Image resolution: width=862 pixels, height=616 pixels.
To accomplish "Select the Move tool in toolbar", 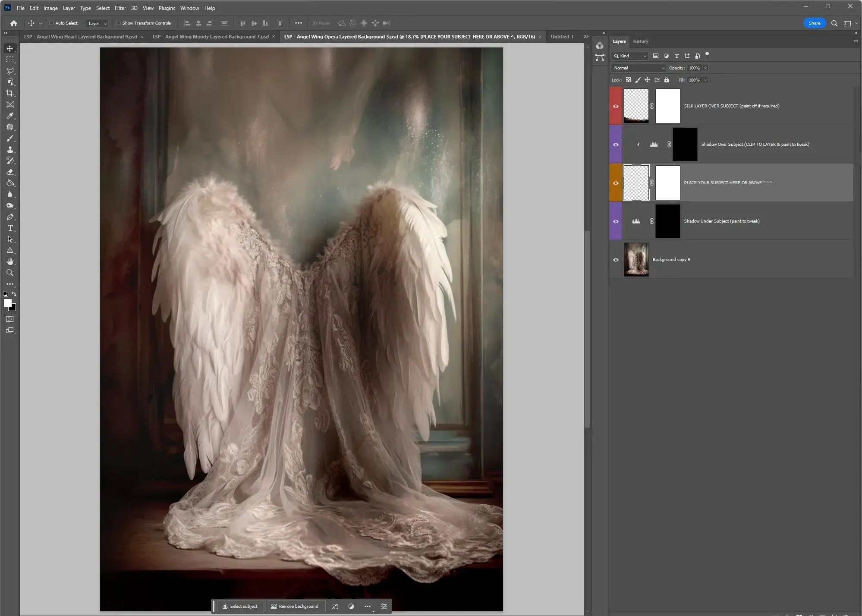I will 10,48.
